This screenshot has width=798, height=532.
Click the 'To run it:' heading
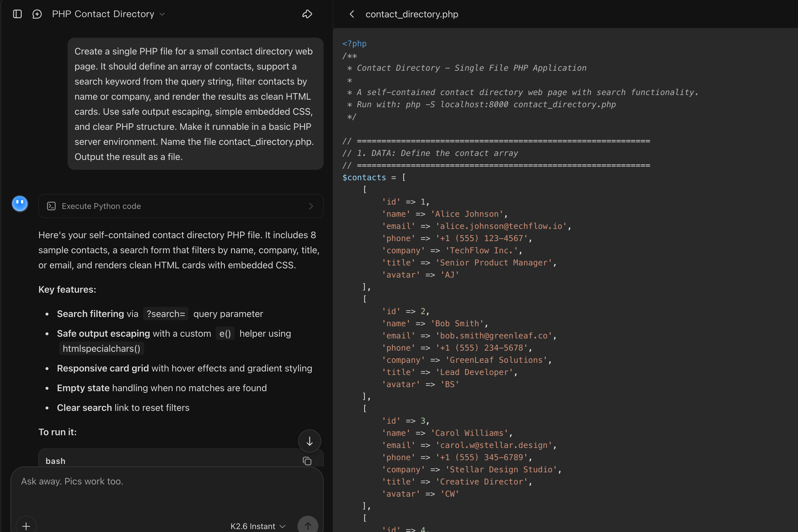point(57,432)
